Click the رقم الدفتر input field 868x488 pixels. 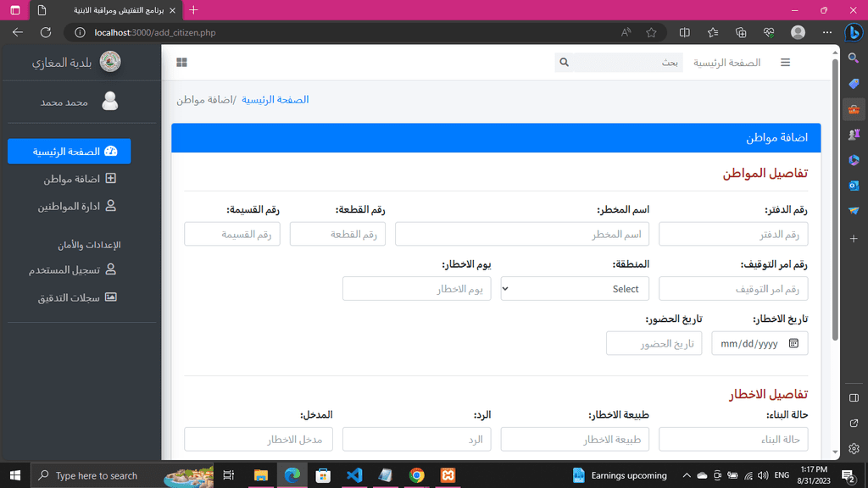click(733, 235)
